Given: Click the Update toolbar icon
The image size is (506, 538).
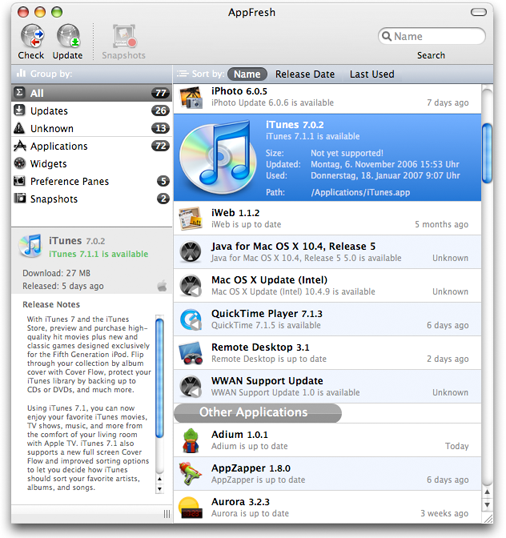Looking at the screenshot, I should (x=68, y=36).
